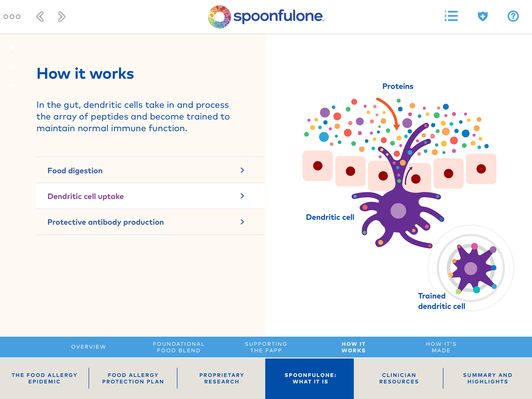Navigate to Proprietary Research section
Image resolution: width=532 pixels, height=399 pixels.
coord(222,378)
